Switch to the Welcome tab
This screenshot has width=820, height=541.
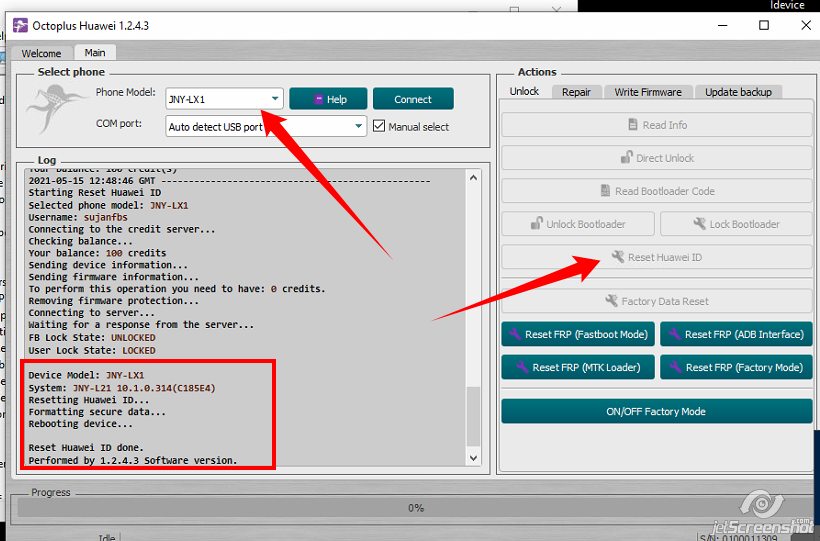(x=41, y=53)
